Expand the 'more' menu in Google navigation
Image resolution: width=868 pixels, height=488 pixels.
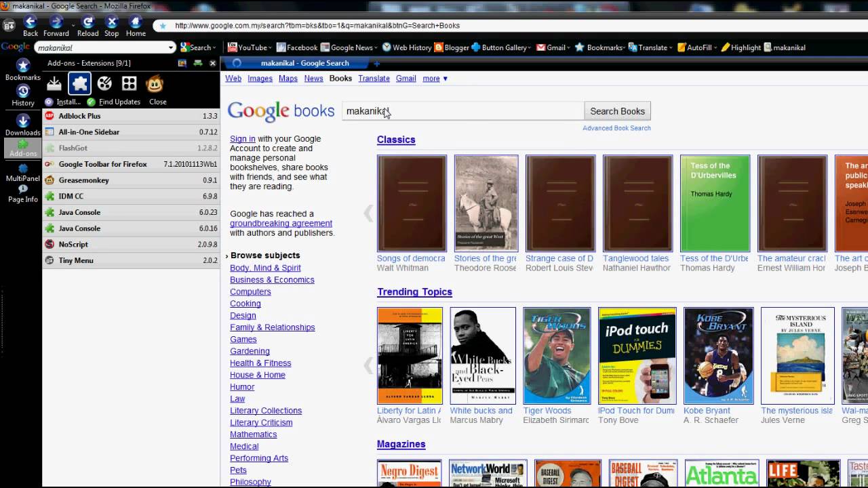click(435, 79)
